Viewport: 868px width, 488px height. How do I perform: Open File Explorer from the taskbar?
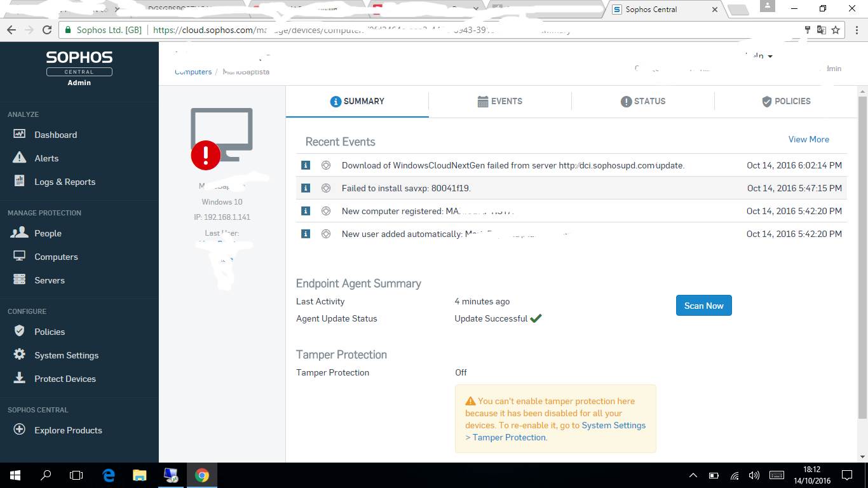[139, 475]
